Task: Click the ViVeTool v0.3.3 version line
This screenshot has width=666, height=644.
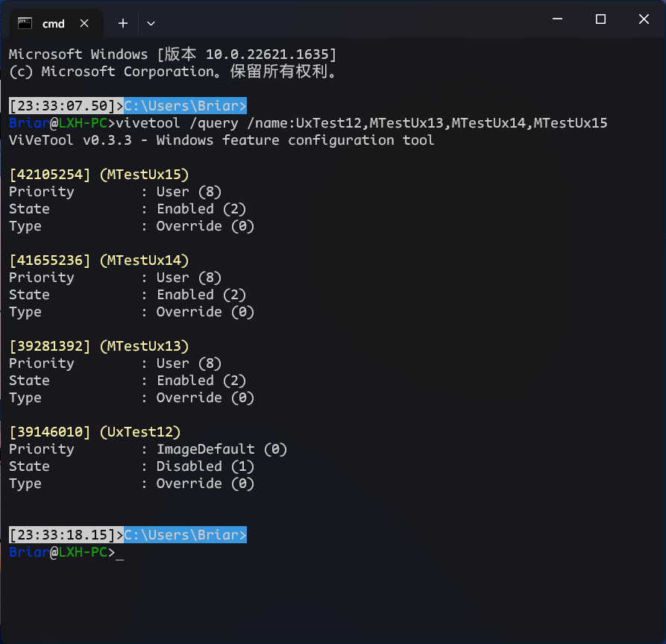Action: tap(222, 140)
